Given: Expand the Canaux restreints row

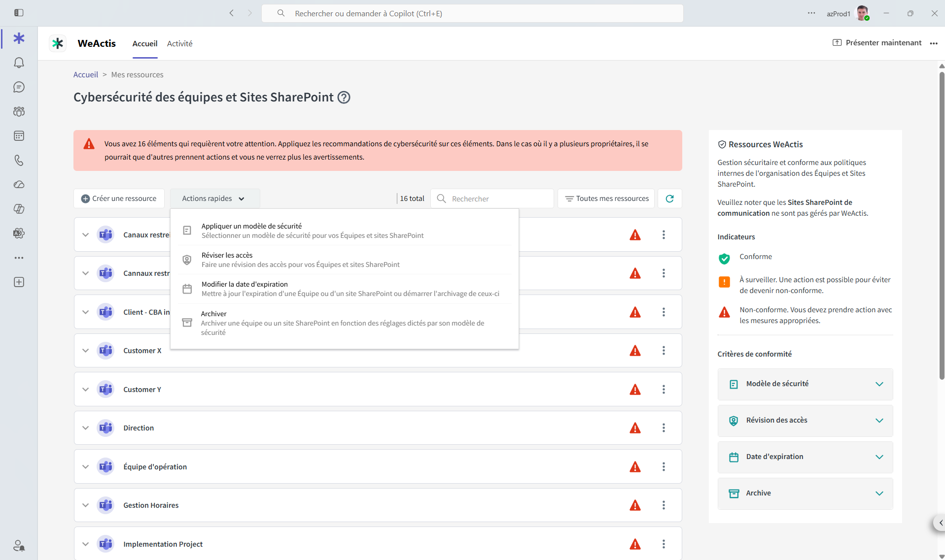Looking at the screenshot, I should pos(85,235).
